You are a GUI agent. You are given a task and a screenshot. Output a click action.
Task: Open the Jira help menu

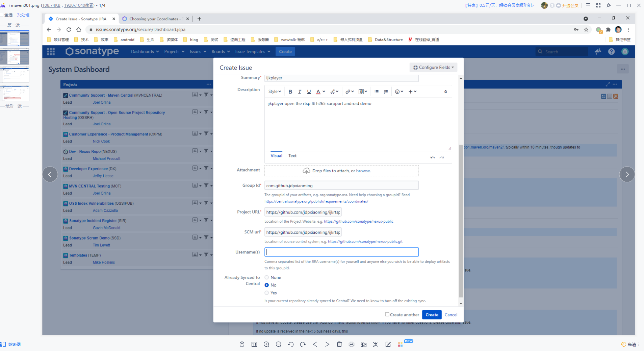[x=611, y=51]
